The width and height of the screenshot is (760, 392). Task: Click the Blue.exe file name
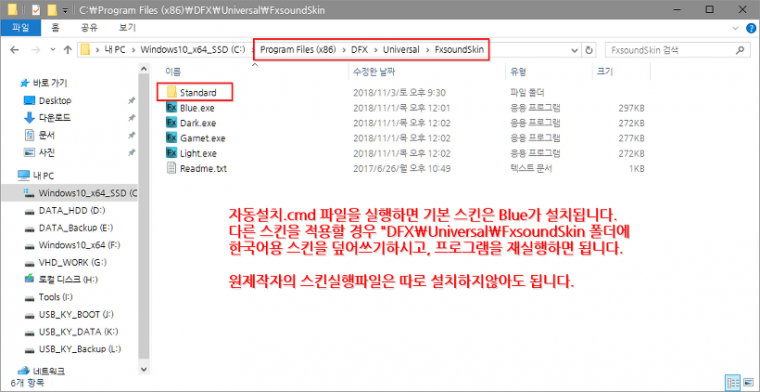point(197,108)
